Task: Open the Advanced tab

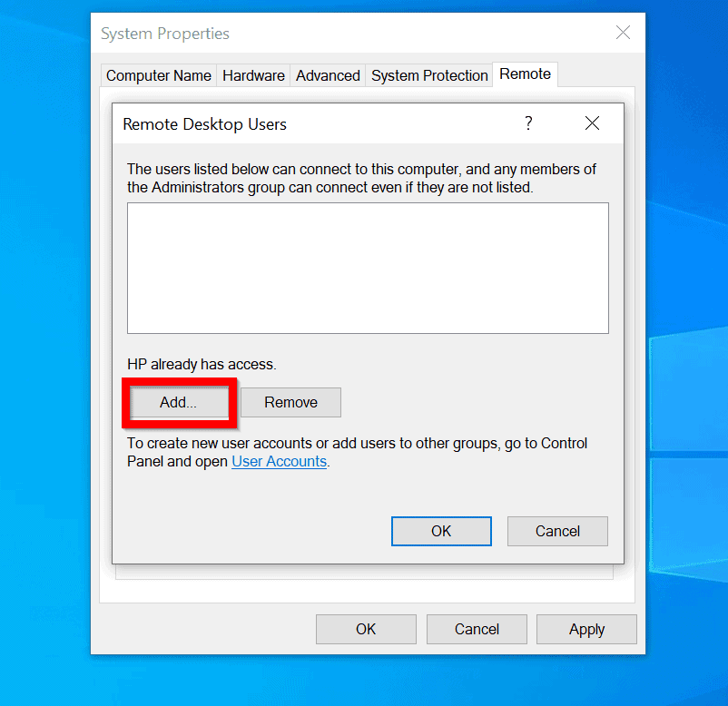Action: [327, 75]
